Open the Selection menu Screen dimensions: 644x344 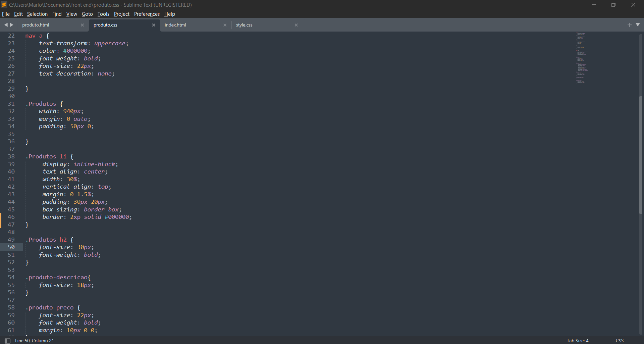pos(37,14)
